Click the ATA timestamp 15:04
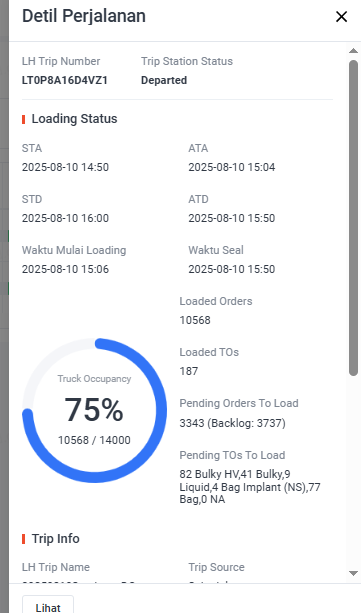 [x=232, y=167]
